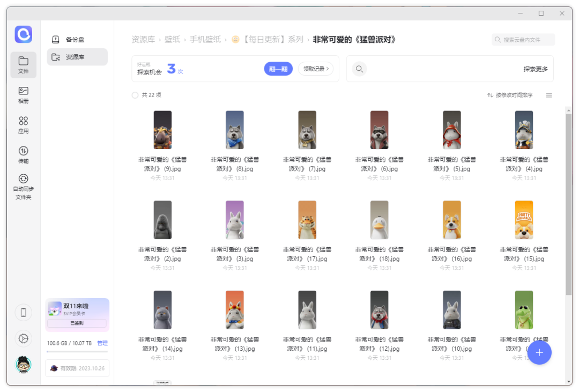Click scrollbar down arrow
579x392 pixels.
coord(568,382)
